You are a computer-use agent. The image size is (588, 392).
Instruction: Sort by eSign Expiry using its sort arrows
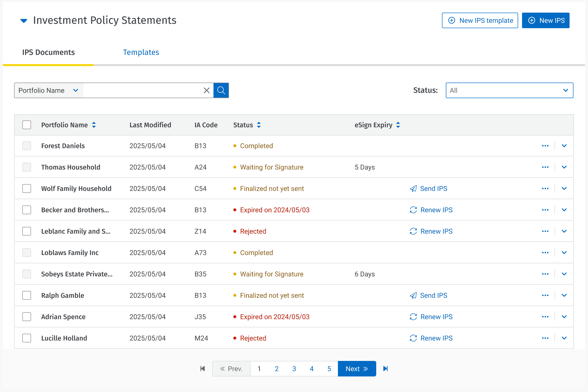(398, 125)
